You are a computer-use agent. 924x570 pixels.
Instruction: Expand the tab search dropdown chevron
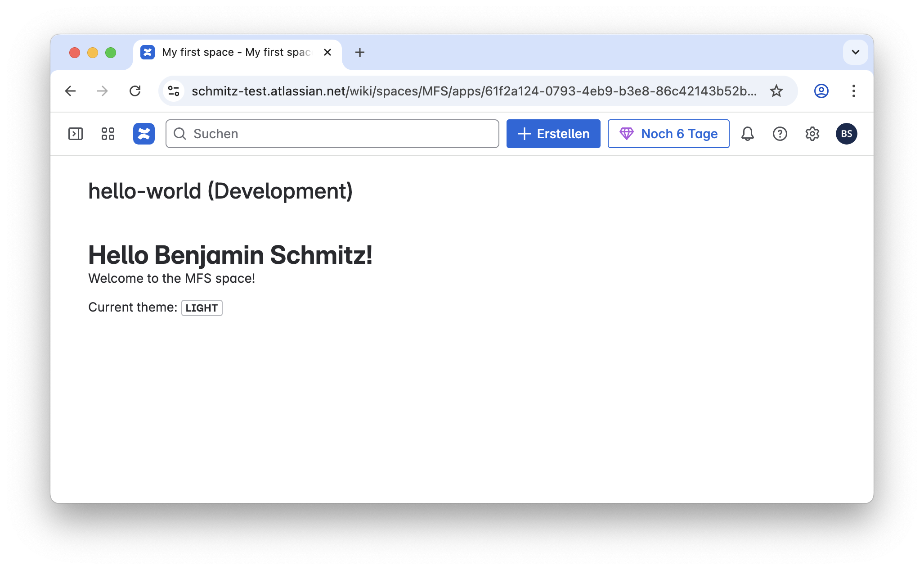pyautogui.click(x=856, y=52)
